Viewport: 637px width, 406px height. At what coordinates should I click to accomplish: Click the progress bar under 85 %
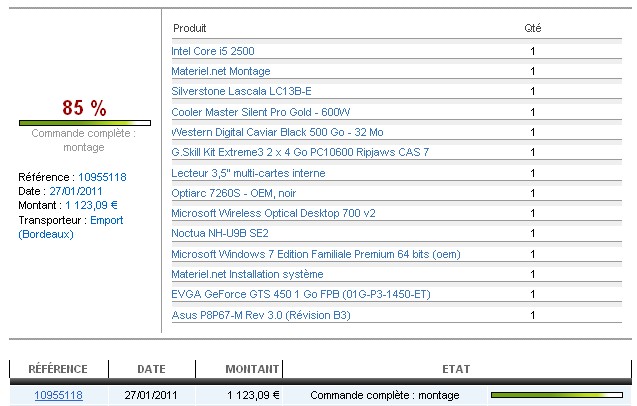(x=85, y=123)
